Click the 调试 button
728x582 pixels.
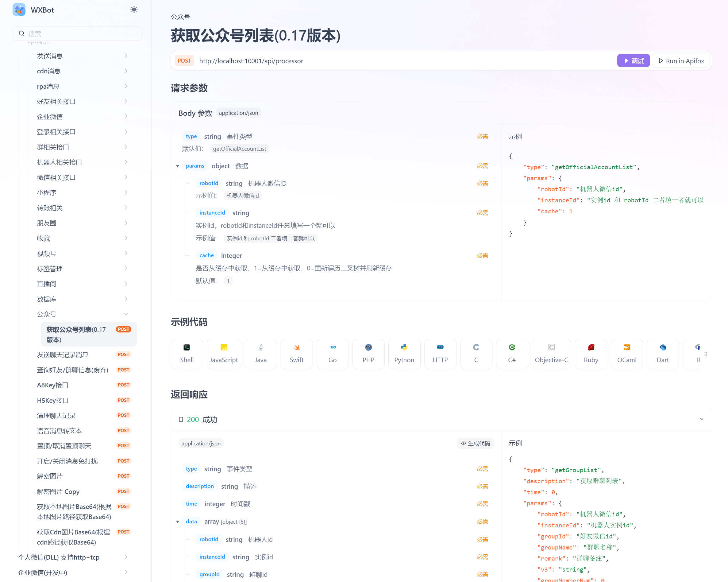pos(633,61)
